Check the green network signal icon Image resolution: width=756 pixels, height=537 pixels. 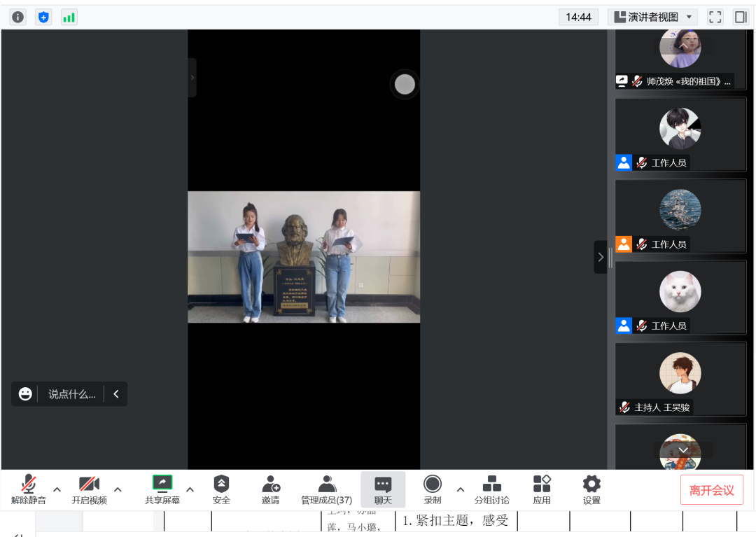[x=69, y=17]
